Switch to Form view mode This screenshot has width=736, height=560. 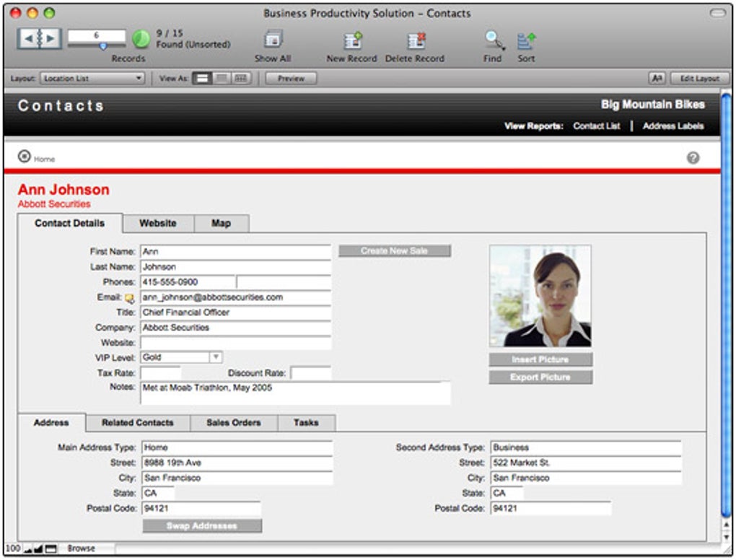[x=202, y=79]
